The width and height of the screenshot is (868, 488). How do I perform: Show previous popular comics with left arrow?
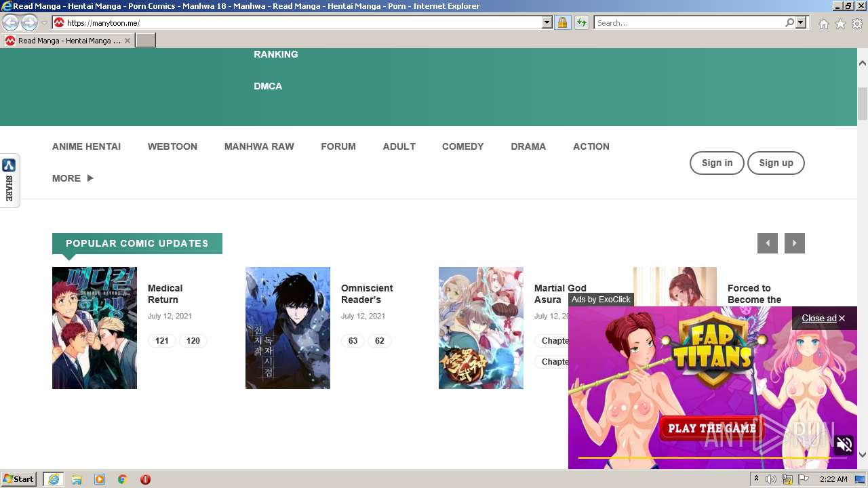[x=768, y=243]
